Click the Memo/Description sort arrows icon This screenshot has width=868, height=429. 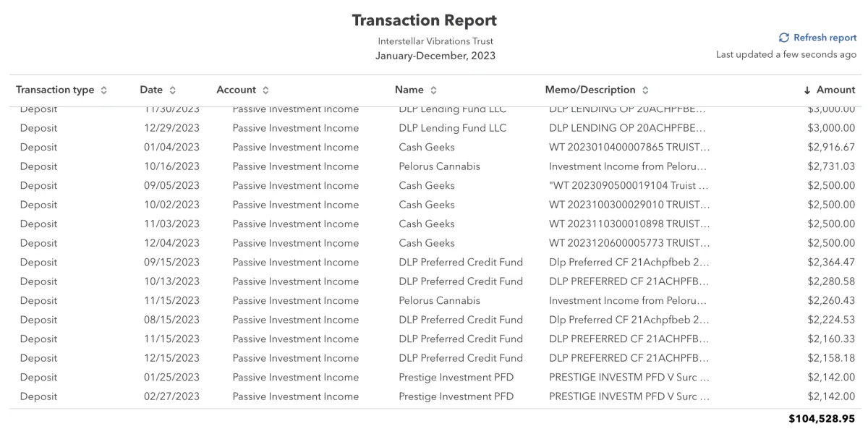click(x=645, y=90)
